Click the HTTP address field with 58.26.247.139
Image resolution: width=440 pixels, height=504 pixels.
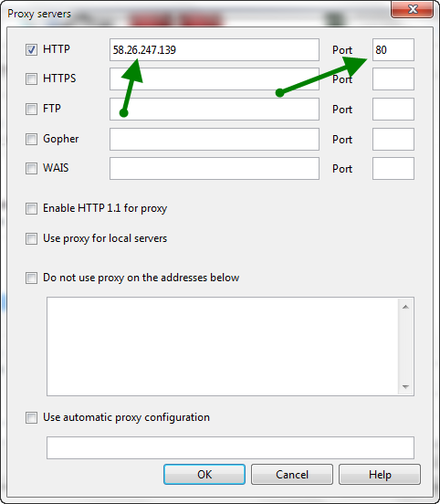click(x=215, y=50)
